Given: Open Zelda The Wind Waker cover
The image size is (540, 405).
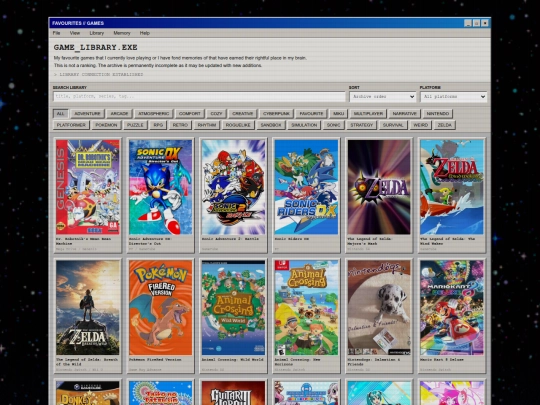Looking at the screenshot, I should click(x=452, y=187).
